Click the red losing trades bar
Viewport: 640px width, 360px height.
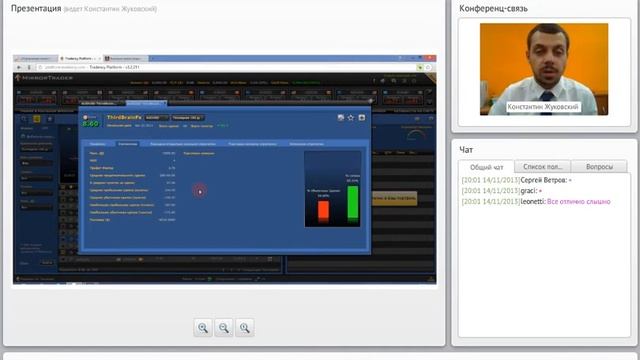(323, 211)
